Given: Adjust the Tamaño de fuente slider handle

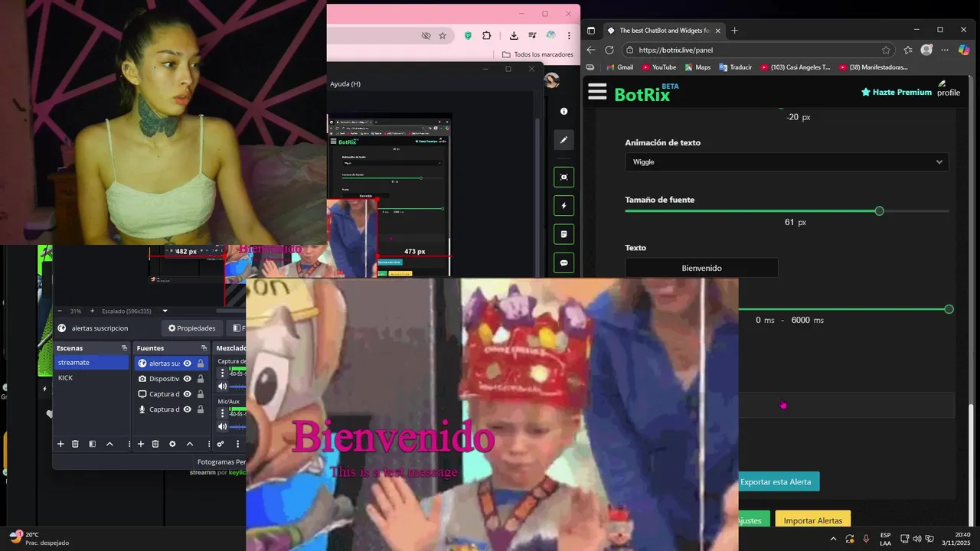Looking at the screenshot, I should [879, 210].
